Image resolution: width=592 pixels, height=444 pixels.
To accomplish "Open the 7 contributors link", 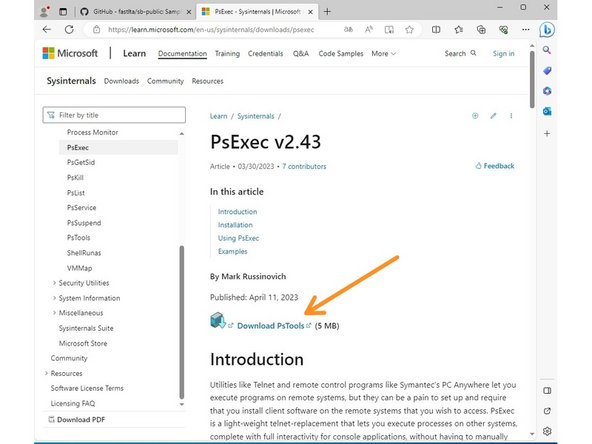I will tap(304, 166).
